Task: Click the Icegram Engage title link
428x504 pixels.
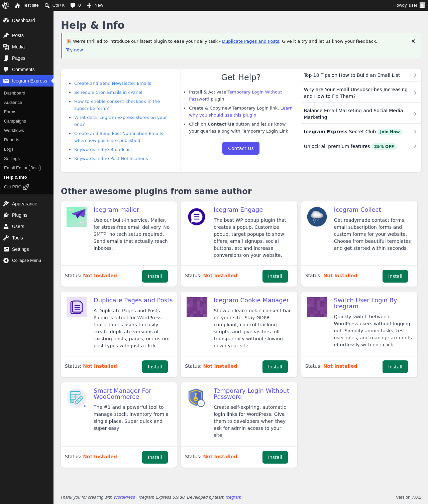Action: click(x=238, y=210)
